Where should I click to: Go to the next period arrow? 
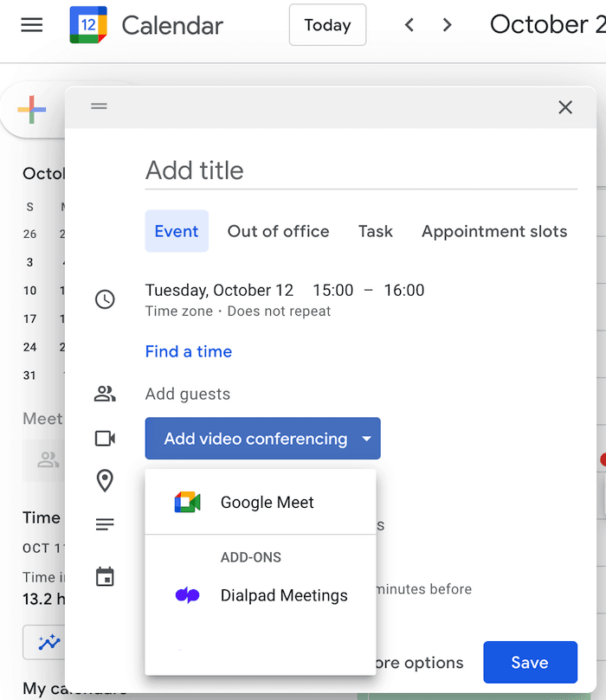coord(447,25)
